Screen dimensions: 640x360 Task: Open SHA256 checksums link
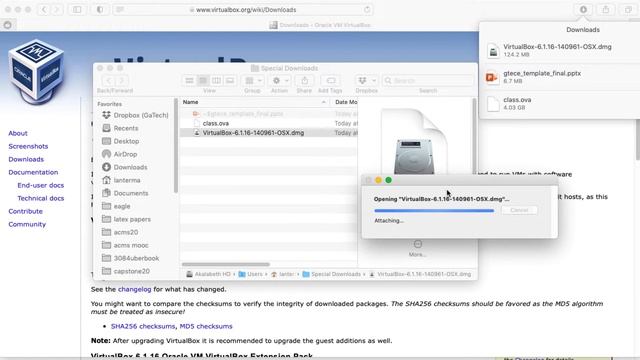[x=143, y=326]
